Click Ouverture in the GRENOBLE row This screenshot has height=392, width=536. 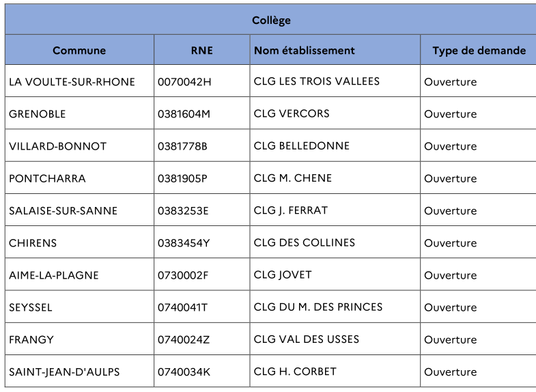[450, 114]
